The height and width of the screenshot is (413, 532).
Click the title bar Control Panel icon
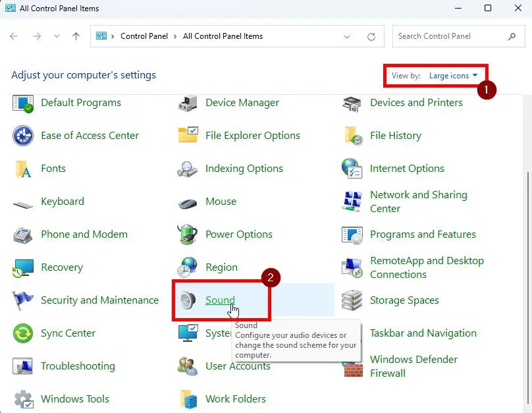pos(10,8)
